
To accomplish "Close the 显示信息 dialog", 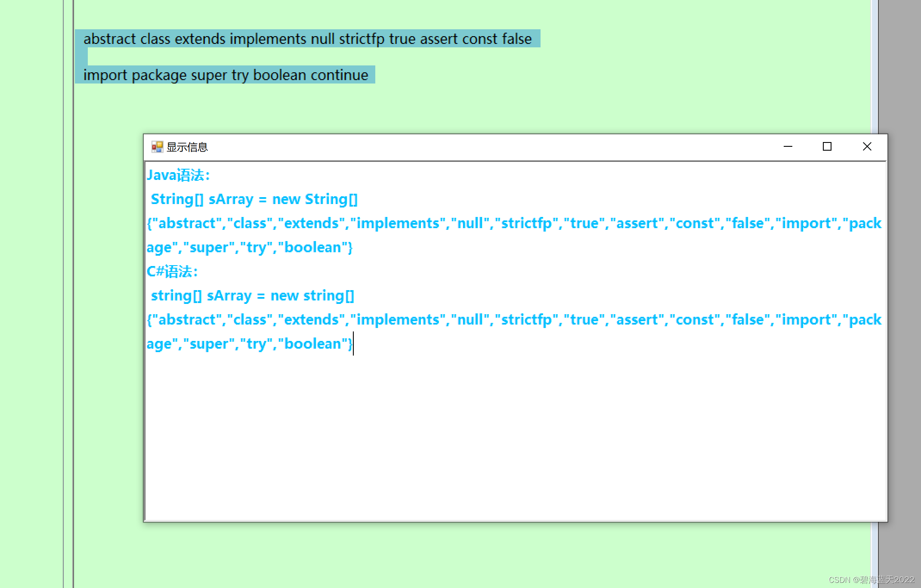I will pyautogui.click(x=867, y=147).
